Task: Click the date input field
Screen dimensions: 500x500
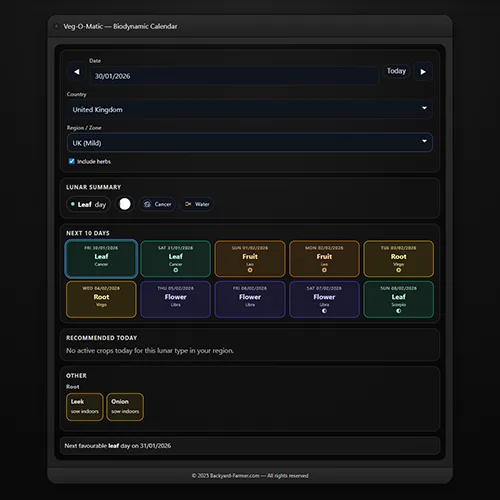Action: (234, 76)
